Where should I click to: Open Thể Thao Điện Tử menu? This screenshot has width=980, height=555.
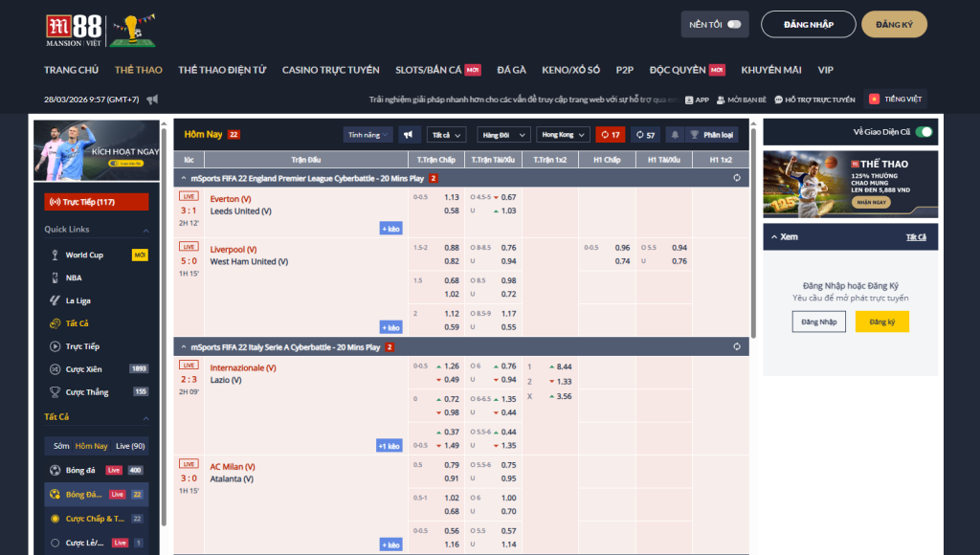tap(222, 70)
